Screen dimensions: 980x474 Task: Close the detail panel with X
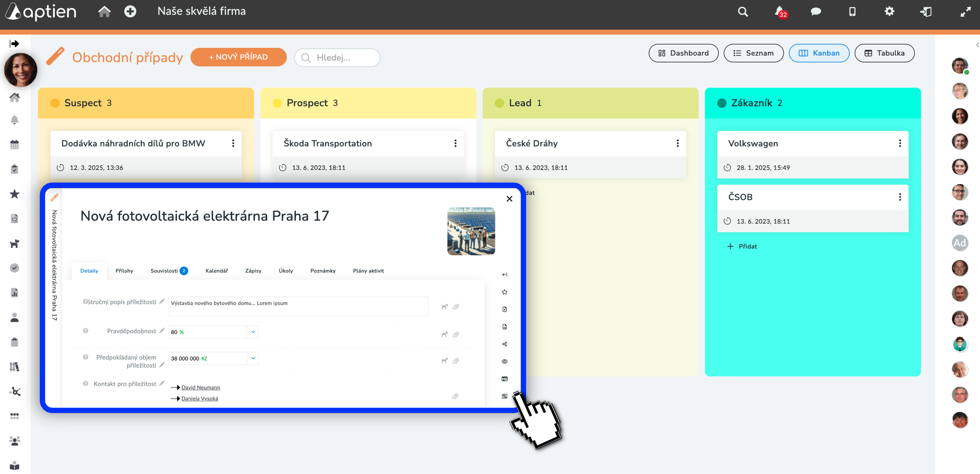point(509,199)
